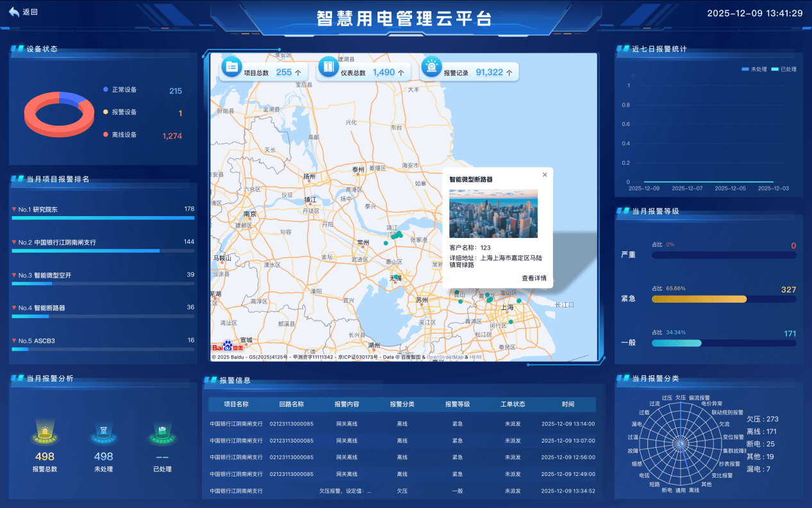
Task: Click the project total list icon
Action: coord(231,67)
